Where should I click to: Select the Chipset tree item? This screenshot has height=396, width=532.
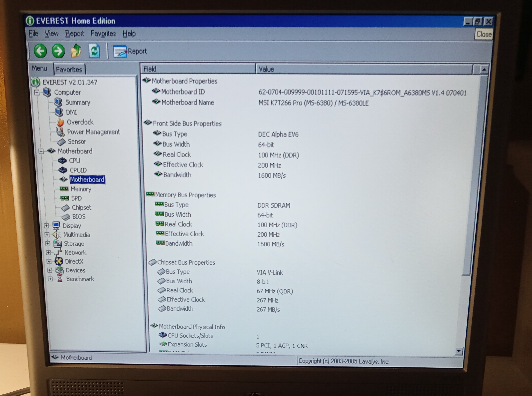(x=81, y=208)
